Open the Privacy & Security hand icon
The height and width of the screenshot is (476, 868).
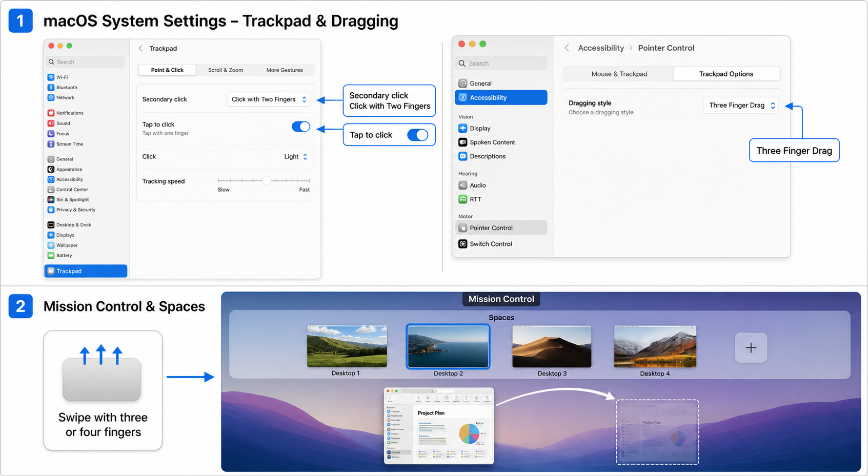point(51,210)
